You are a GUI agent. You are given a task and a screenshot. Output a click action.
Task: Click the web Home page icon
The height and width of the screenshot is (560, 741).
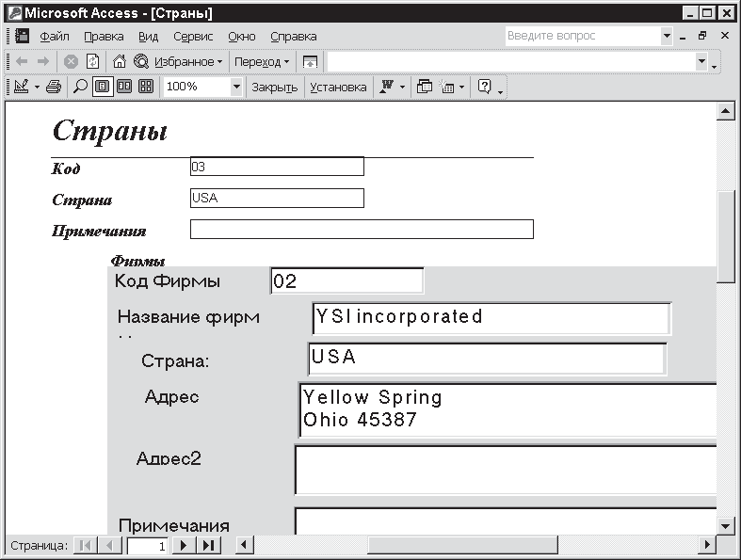pos(120,61)
